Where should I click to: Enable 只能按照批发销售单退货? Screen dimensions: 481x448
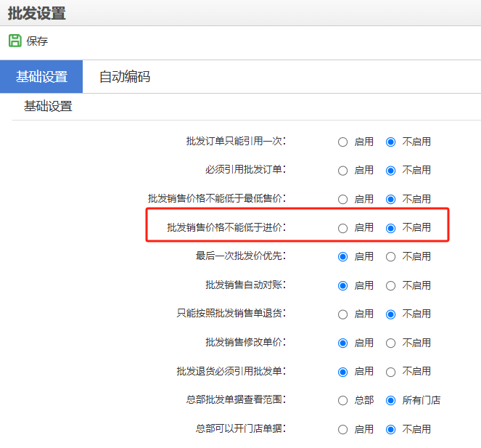coord(342,314)
